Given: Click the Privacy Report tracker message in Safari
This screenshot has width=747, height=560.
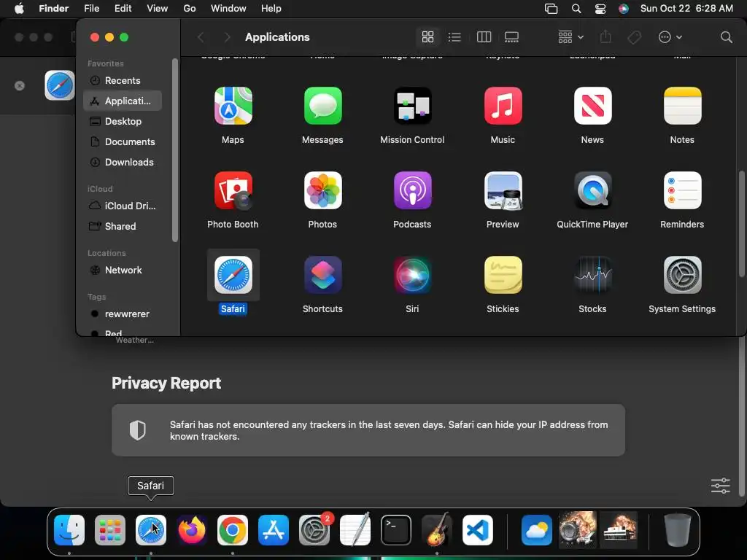Looking at the screenshot, I should pyautogui.click(x=368, y=430).
